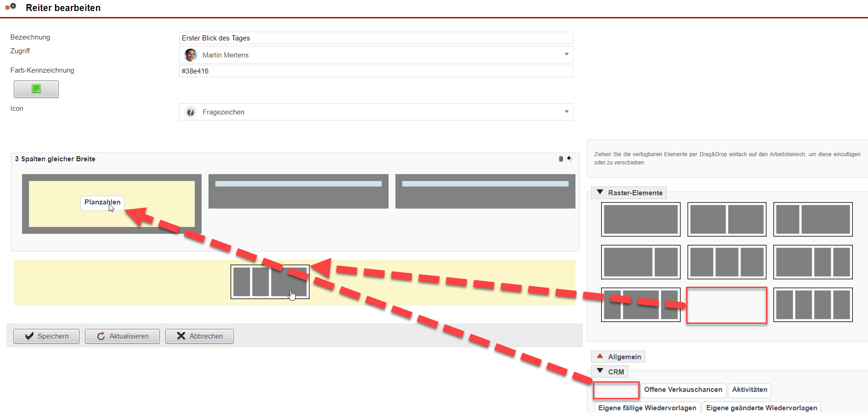The image size is (868, 413).
Task: Select the wide-left narrow-right two-column raster element
Action: pos(641,262)
